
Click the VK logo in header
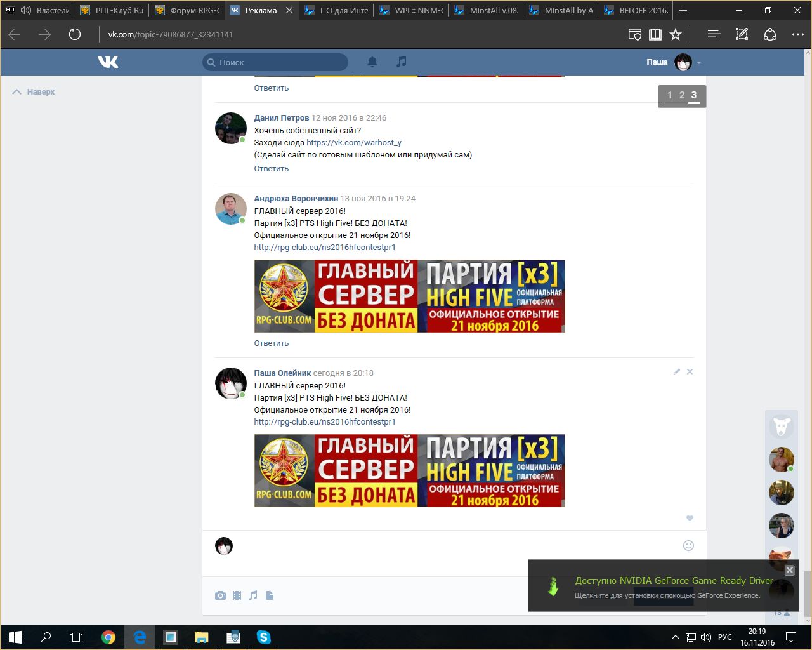(x=108, y=62)
